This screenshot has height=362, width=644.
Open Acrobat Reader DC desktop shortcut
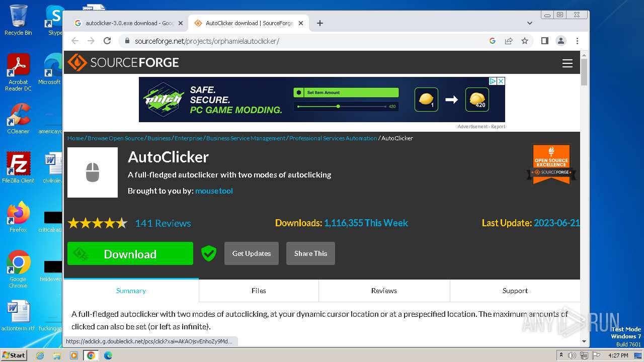click(x=18, y=73)
